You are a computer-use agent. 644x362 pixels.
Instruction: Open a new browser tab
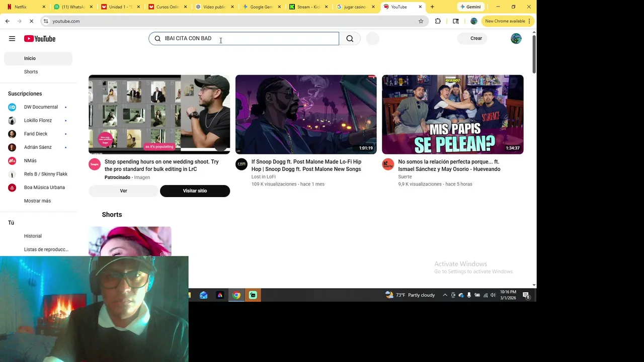(x=432, y=7)
